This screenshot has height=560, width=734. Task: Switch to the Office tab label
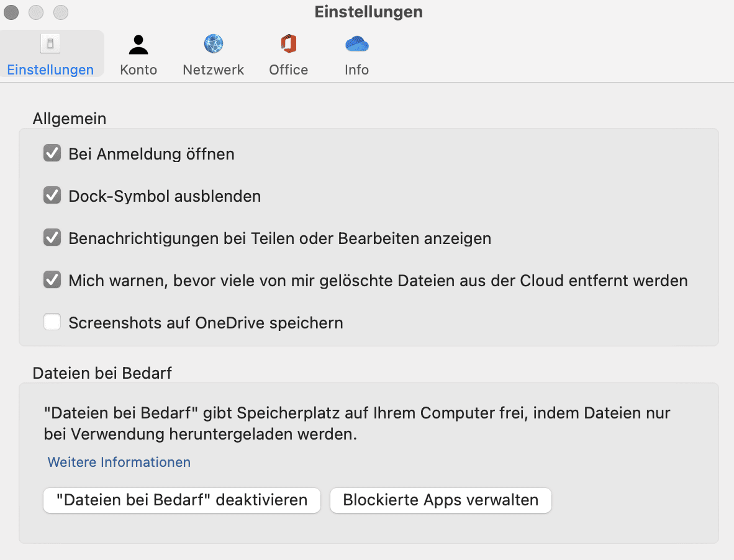click(288, 70)
